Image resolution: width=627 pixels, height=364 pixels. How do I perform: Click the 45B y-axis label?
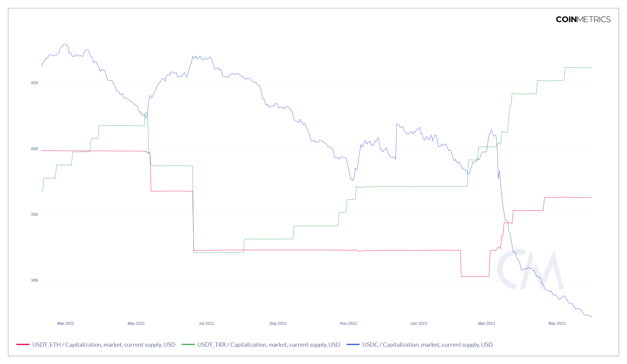tap(34, 83)
